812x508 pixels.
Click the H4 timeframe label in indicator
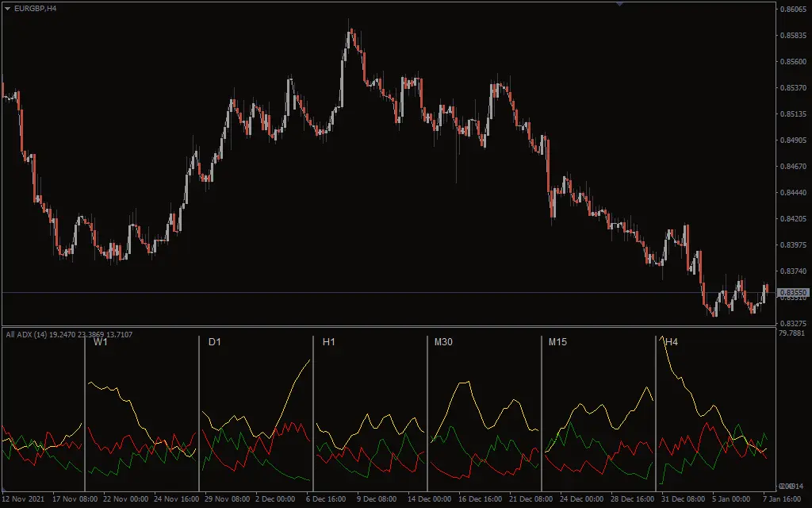coord(672,343)
